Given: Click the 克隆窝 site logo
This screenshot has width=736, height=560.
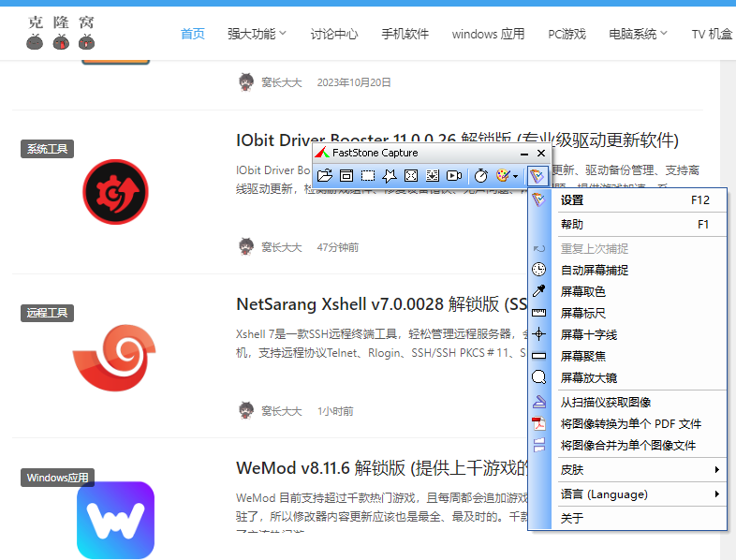Looking at the screenshot, I should coord(61,32).
